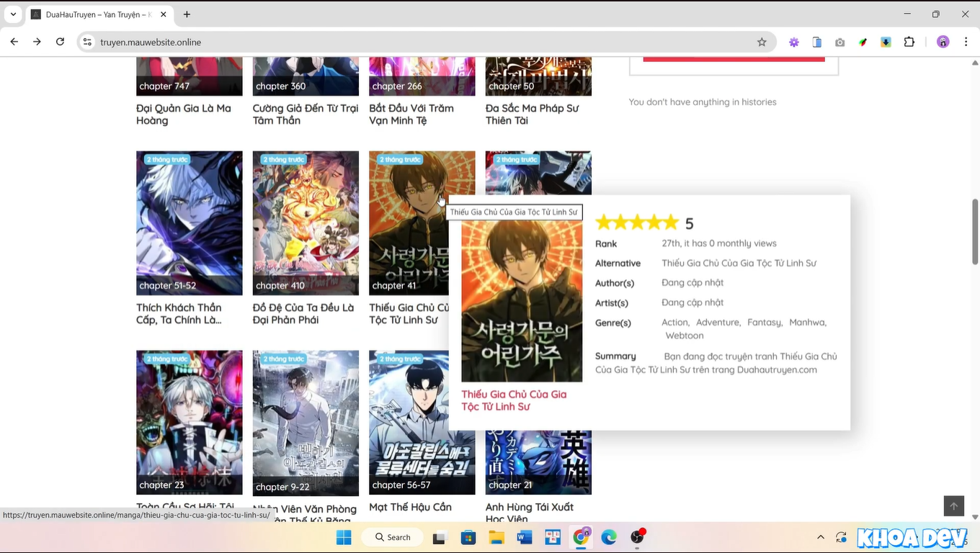Click the chapter 50 label

512,86
